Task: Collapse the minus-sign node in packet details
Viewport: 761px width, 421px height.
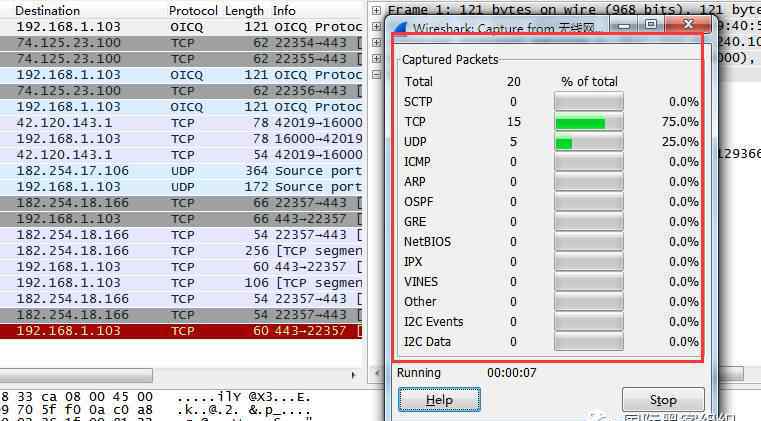Action: tap(376, 75)
